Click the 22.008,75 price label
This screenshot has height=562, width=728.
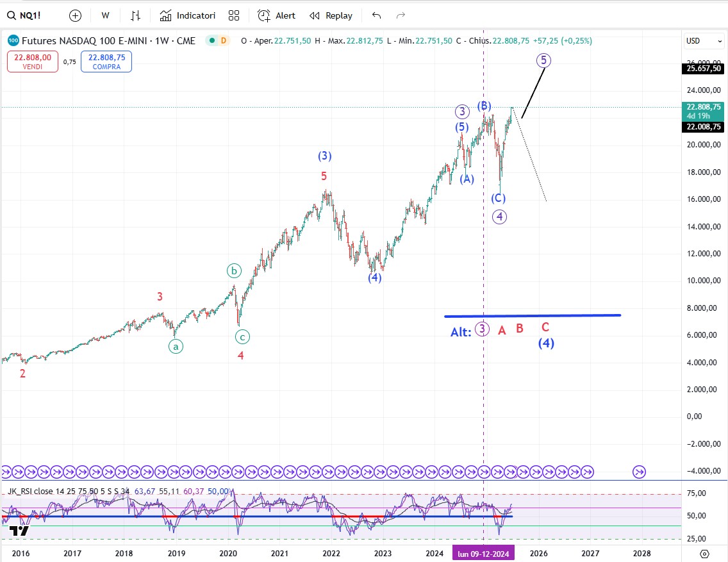click(x=704, y=127)
